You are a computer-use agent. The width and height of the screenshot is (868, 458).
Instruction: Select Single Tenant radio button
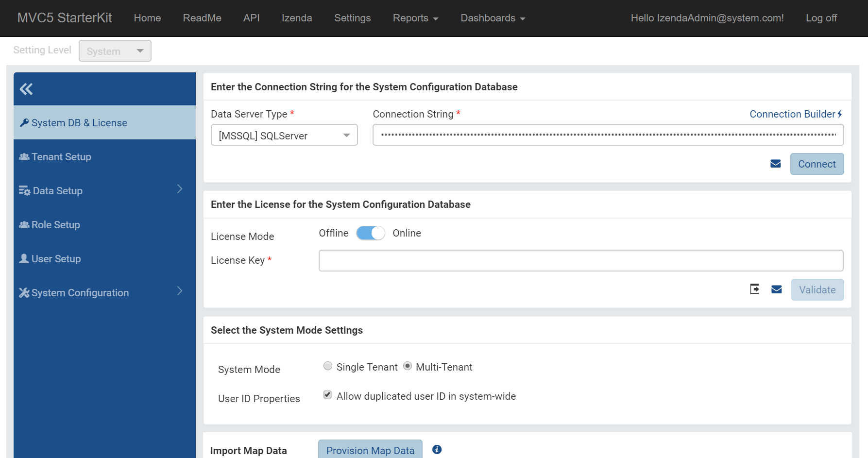pos(328,366)
